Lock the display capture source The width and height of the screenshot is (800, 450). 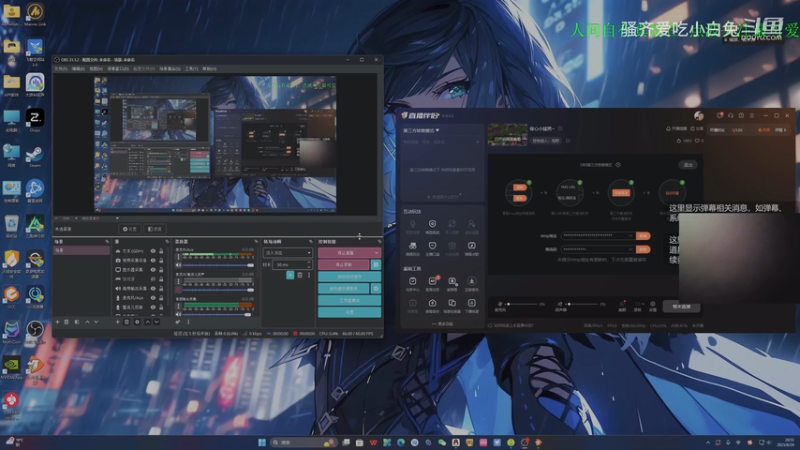click(161, 269)
